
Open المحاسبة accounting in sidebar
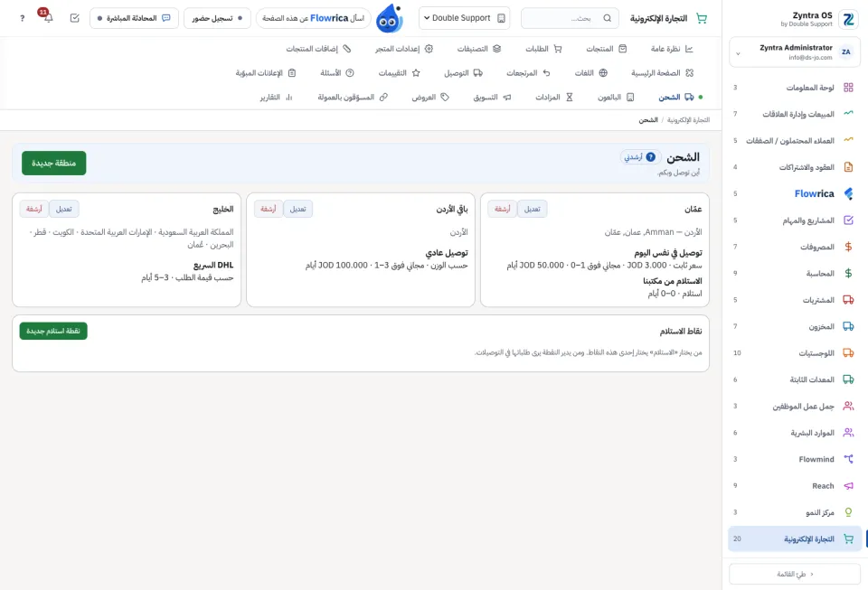[x=795, y=273]
